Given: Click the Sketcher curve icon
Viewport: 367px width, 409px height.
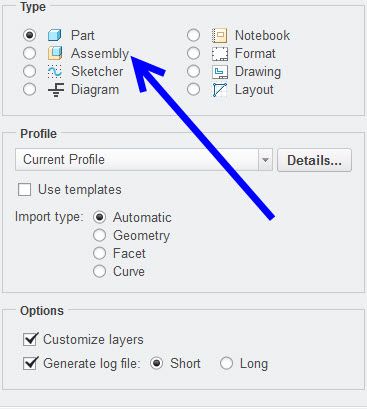Looking at the screenshot, I should [55, 71].
